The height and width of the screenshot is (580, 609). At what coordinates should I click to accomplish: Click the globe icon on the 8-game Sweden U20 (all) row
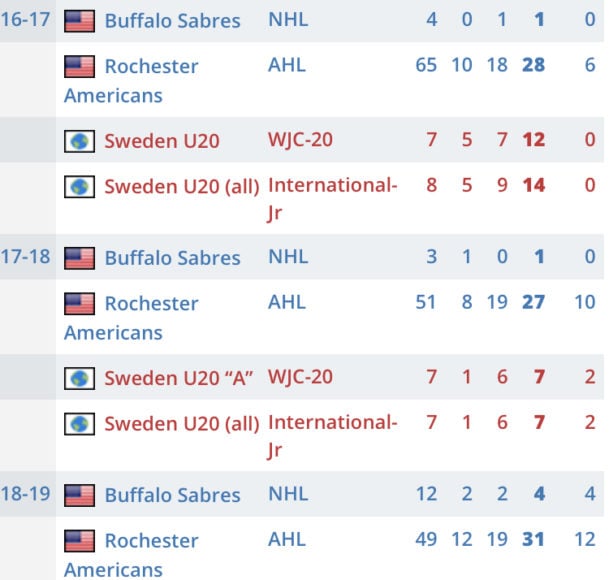click(x=79, y=186)
